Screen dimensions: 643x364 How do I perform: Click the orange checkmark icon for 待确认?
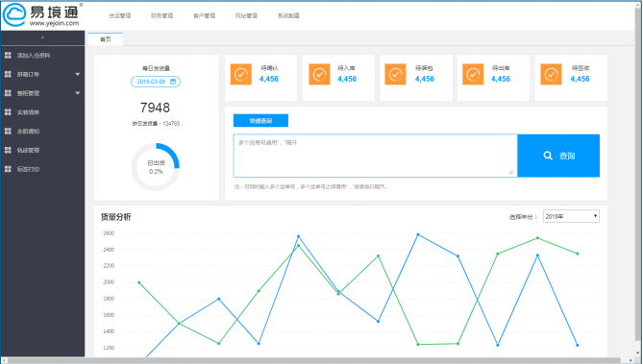(241, 74)
